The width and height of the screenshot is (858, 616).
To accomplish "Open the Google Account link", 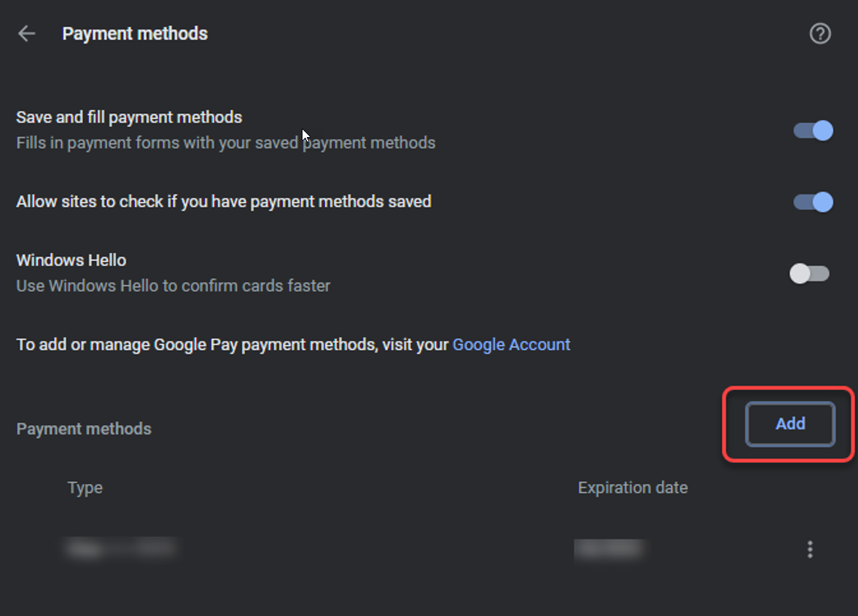I will (x=511, y=344).
